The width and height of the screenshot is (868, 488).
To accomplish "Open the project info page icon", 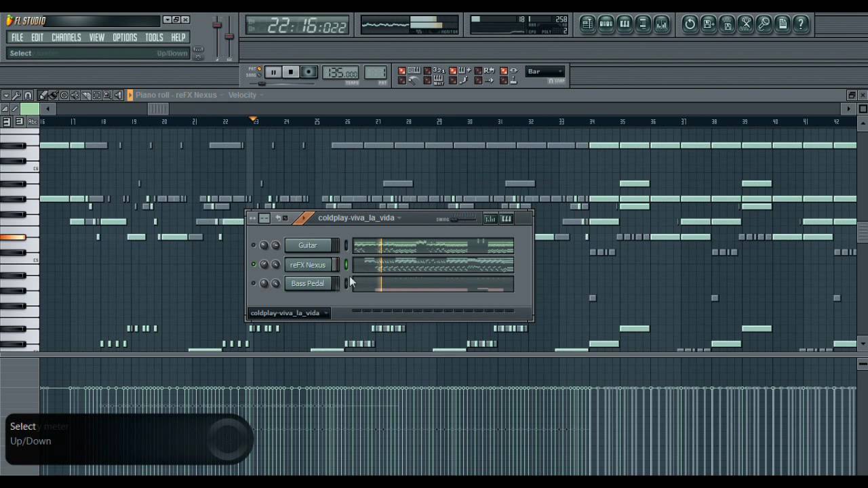I will click(x=783, y=24).
